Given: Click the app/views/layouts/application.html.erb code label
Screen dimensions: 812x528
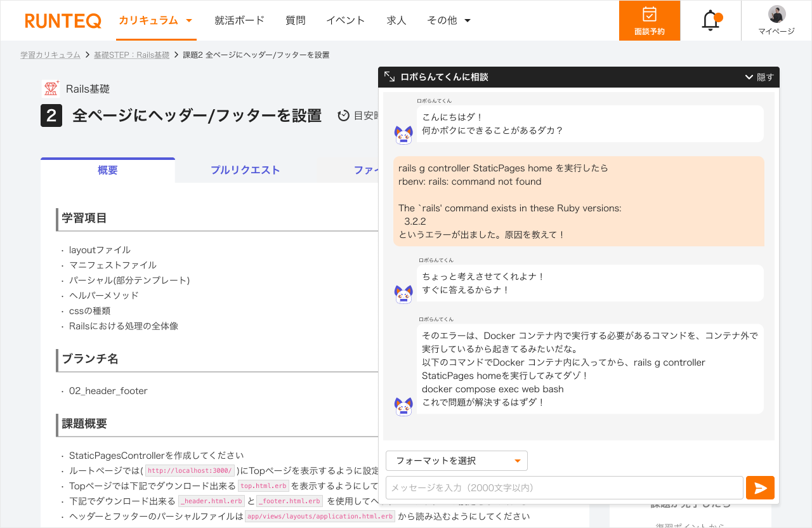Looking at the screenshot, I should pyautogui.click(x=320, y=516).
